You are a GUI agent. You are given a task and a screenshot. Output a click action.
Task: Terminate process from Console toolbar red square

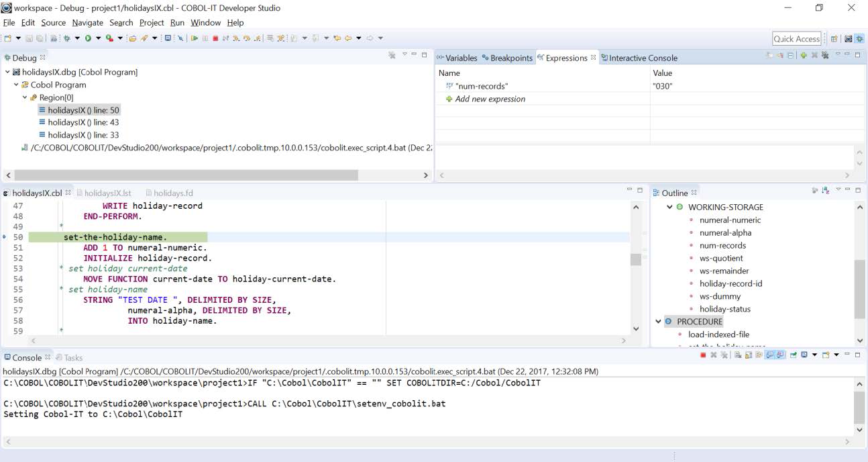pos(703,355)
